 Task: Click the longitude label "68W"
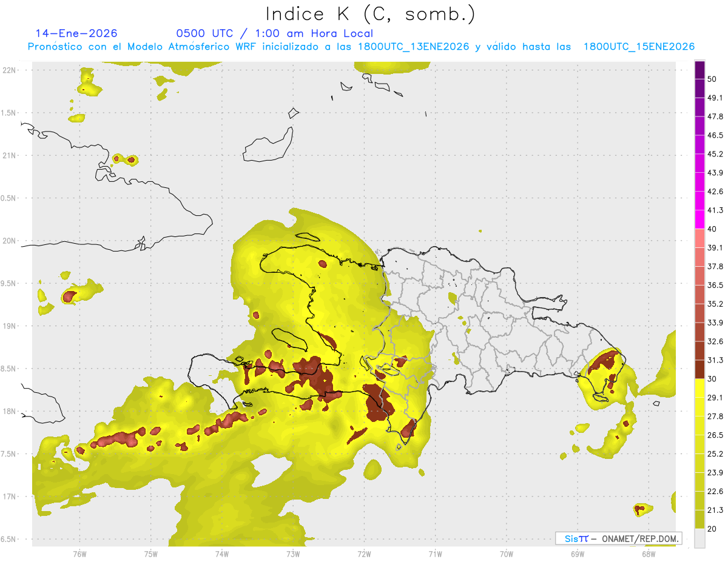tap(648, 554)
